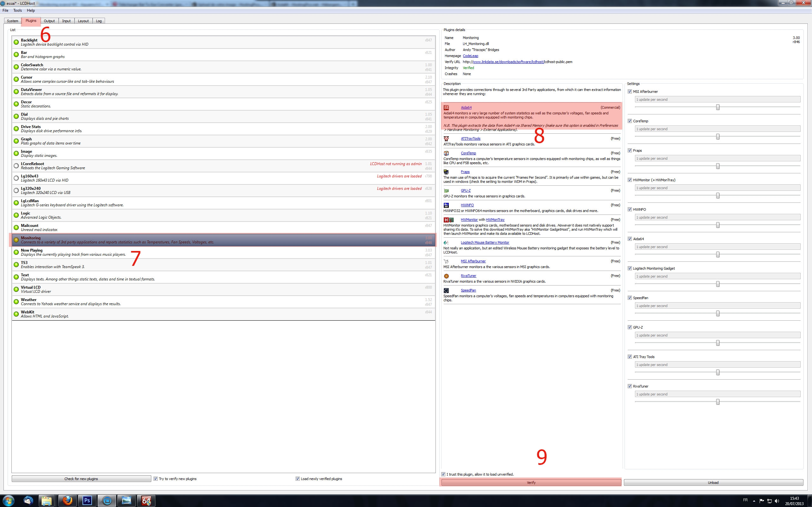812x507 pixels.
Task: Click 'Check for new plugins' button
Action: point(81,478)
